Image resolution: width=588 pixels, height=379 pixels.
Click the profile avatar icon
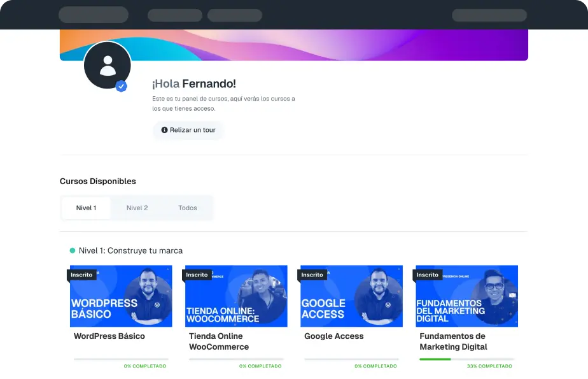pyautogui.click(x=108, y=66)
